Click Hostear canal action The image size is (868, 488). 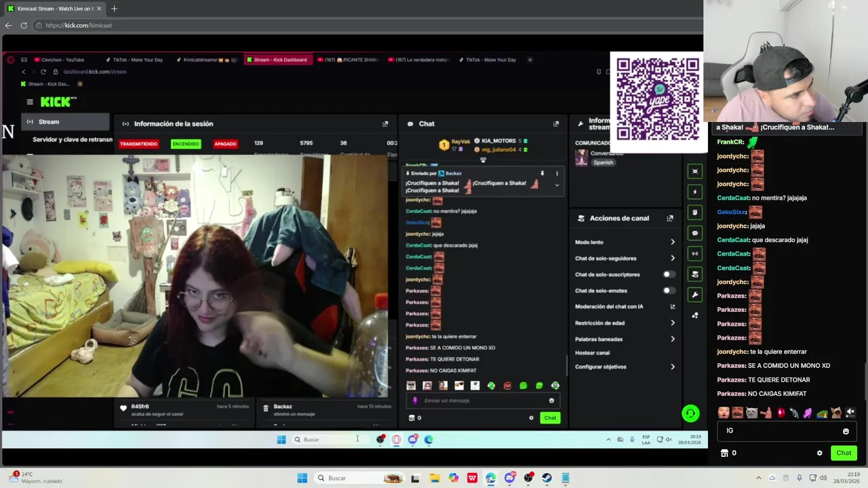592,352
